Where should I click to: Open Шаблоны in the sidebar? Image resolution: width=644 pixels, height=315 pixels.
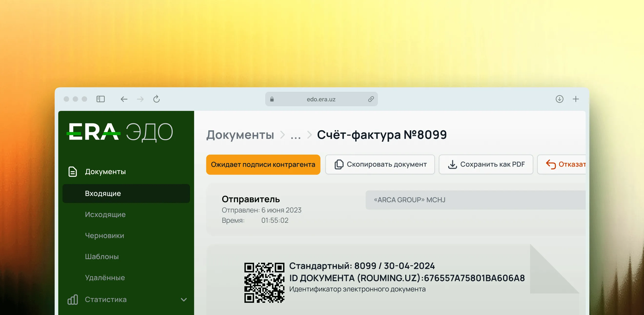tap(102, 256)
